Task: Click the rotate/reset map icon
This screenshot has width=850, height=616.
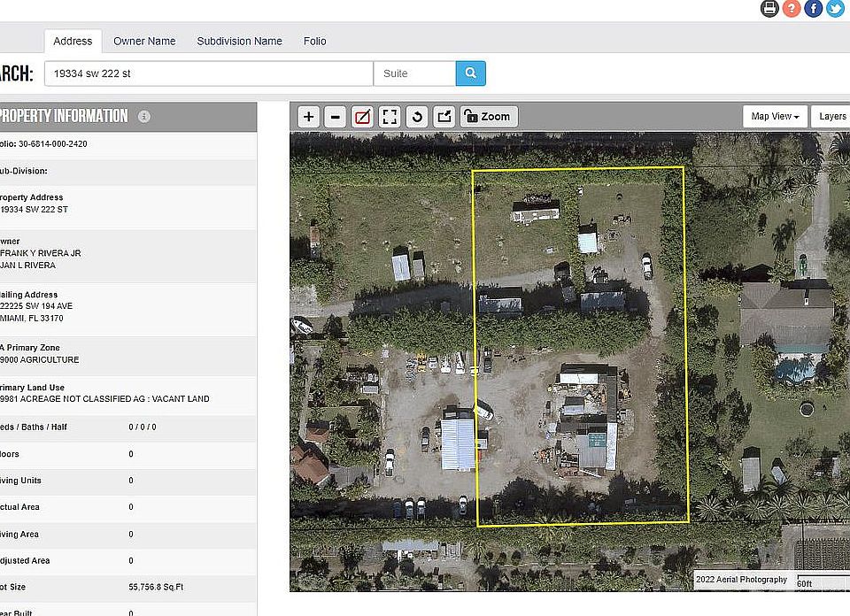Action: pyautogui.click(x=417, y=117)
